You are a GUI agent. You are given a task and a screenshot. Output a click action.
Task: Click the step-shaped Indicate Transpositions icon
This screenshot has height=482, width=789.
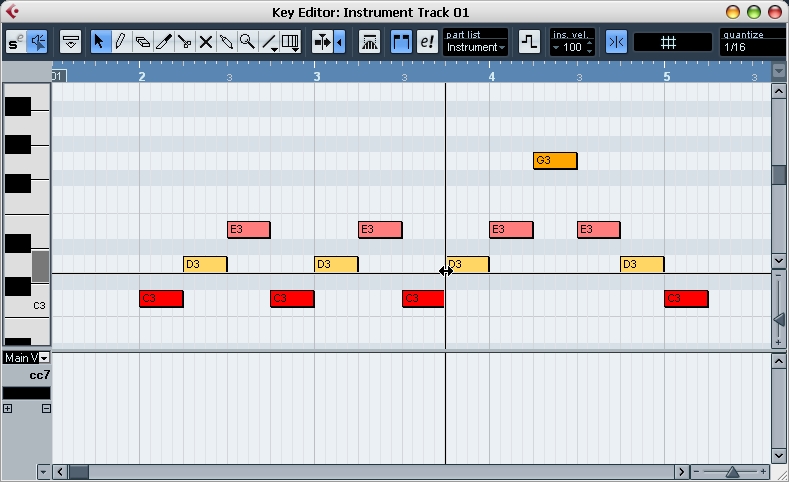point(529,42)
